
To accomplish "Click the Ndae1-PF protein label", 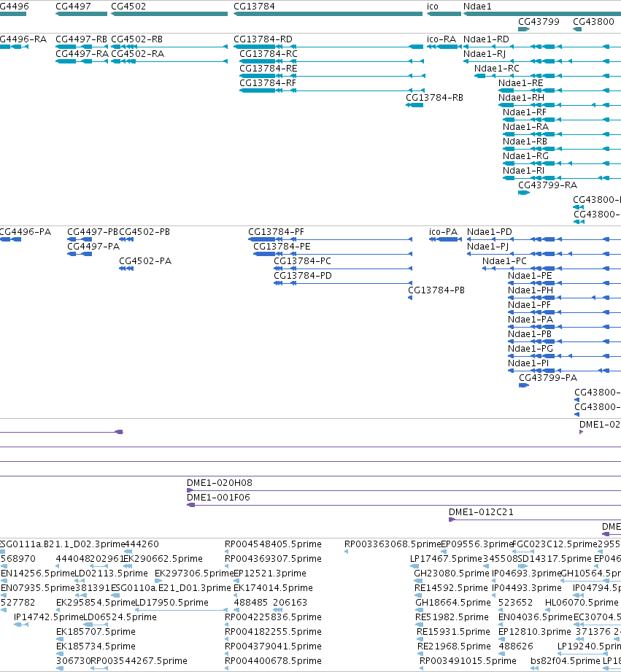I will [529, 305].
